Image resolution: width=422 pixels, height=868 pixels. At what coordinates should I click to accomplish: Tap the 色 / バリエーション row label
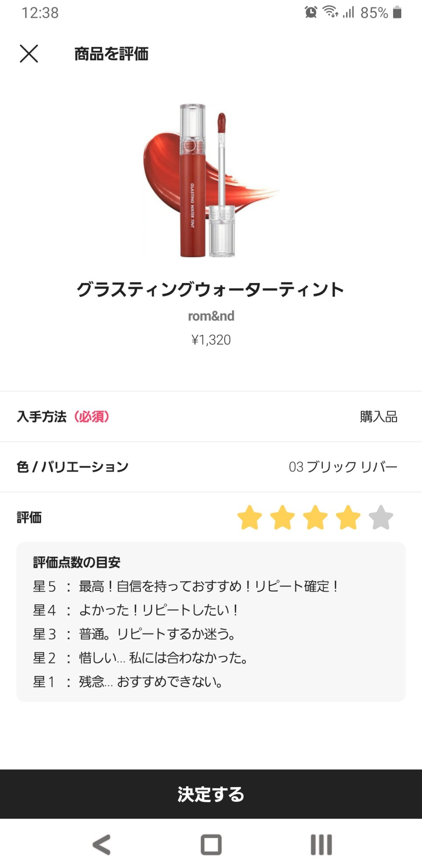(72, 467)
